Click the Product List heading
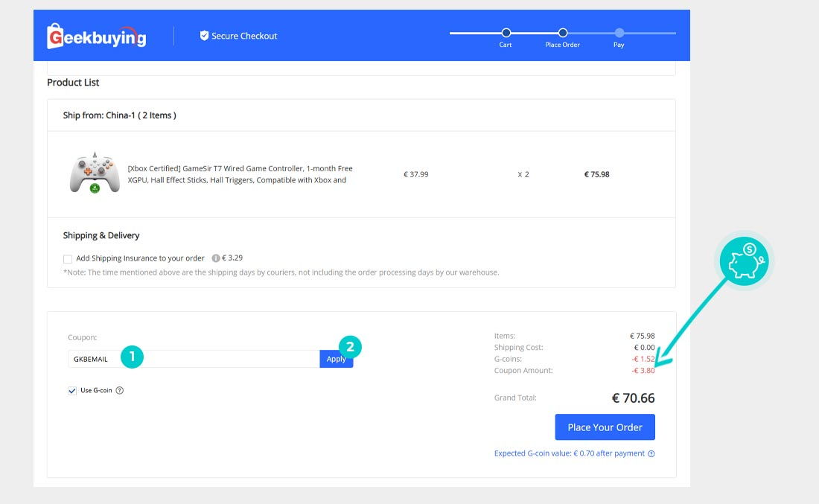This screenshot has width=819, height=504. point(73,83)
